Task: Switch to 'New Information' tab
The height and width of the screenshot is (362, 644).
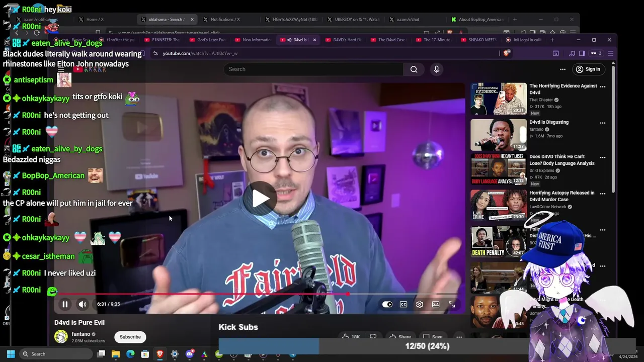Action: pyautogui.click(x=253, y=40)
